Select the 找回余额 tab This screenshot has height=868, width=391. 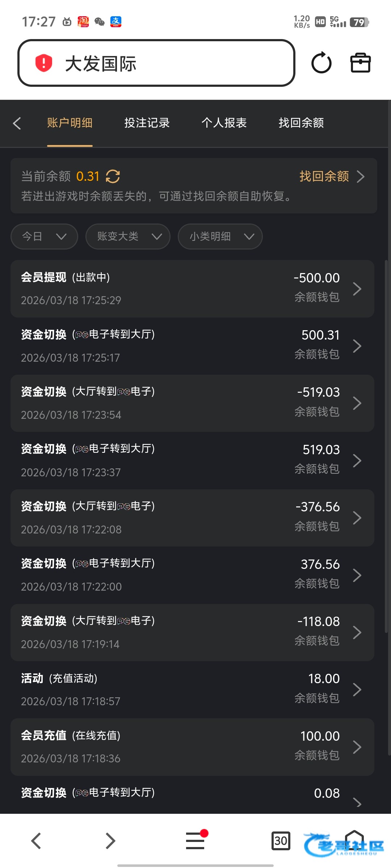[301, 123]
